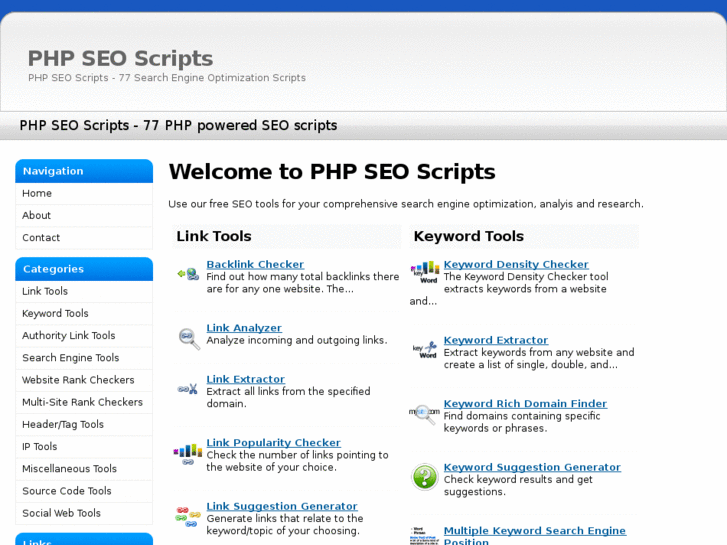727x545 pixels.
Task: Open the Backlink Checker link
Action: coord(255,264)
